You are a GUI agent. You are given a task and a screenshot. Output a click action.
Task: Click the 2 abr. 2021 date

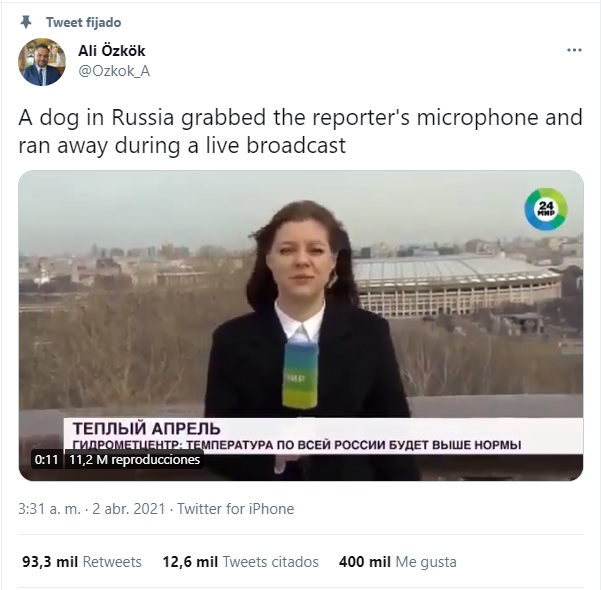pos(129,509)
